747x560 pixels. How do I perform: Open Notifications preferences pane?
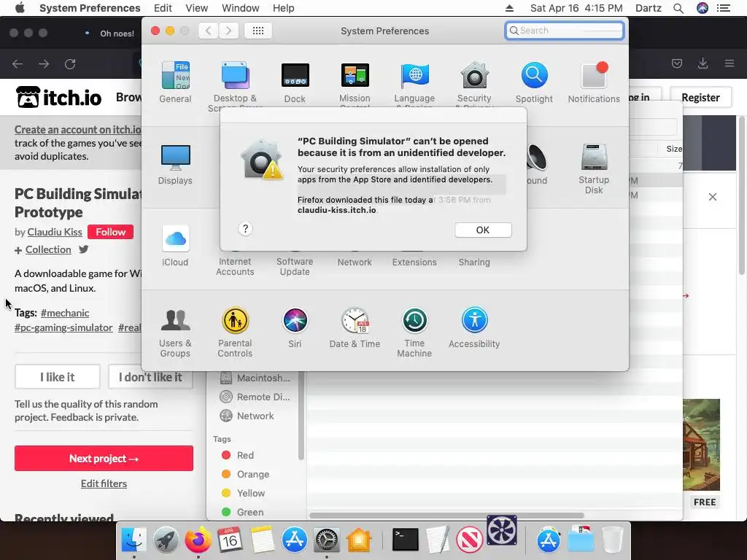pos(594,82)
